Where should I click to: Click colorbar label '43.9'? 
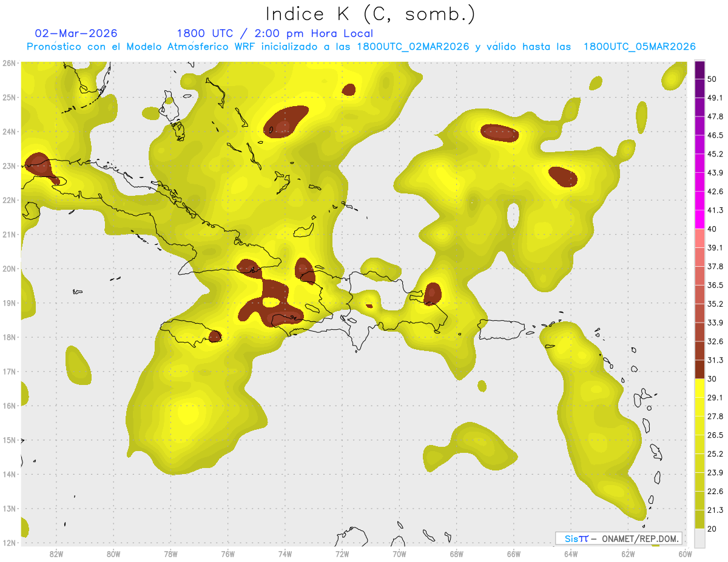pos(715,173)
